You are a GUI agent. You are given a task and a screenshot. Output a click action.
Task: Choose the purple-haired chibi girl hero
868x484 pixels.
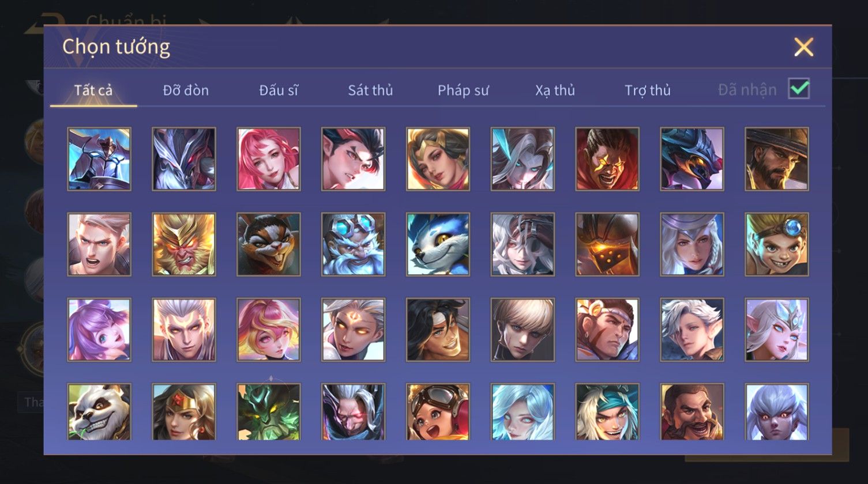pyautogui.click(x=99, y=330)
